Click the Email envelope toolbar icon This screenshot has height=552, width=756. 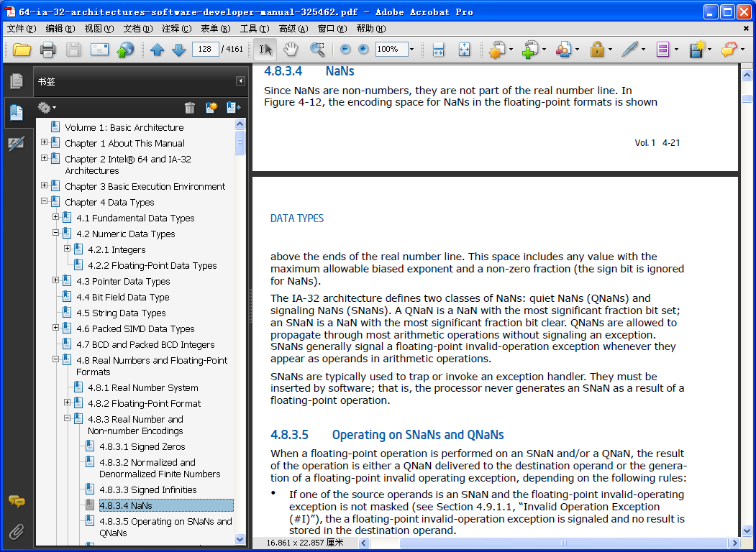pyautogui.click(x=99, y=50)
